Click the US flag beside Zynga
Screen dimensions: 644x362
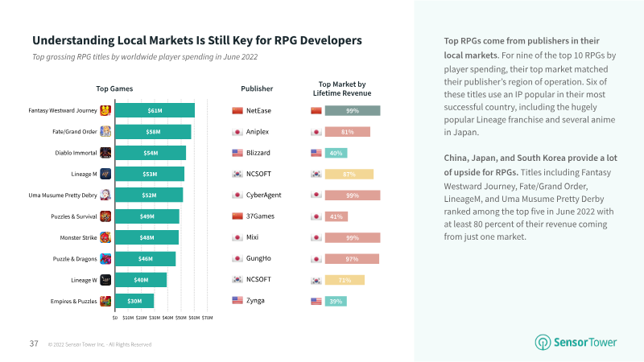point(237,300)
